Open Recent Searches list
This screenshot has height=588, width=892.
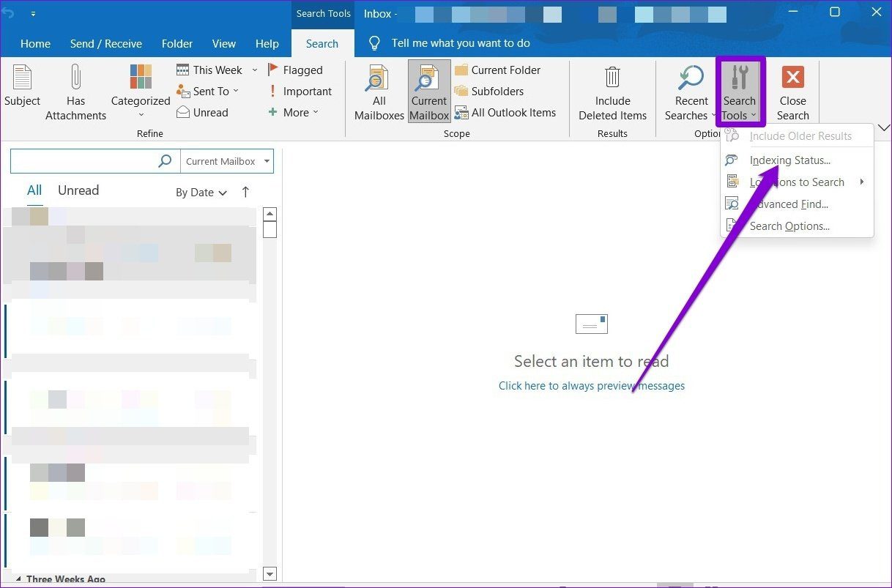(691, 92)
